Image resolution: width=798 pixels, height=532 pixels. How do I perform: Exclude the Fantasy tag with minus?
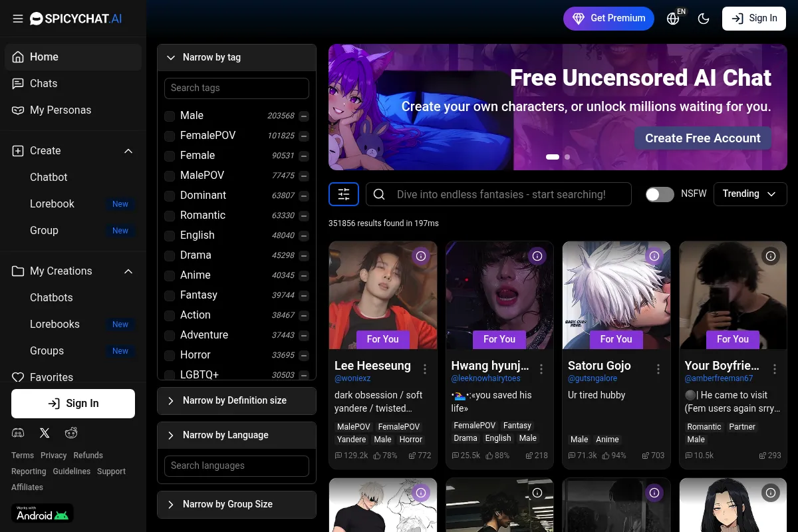[304, 295]
